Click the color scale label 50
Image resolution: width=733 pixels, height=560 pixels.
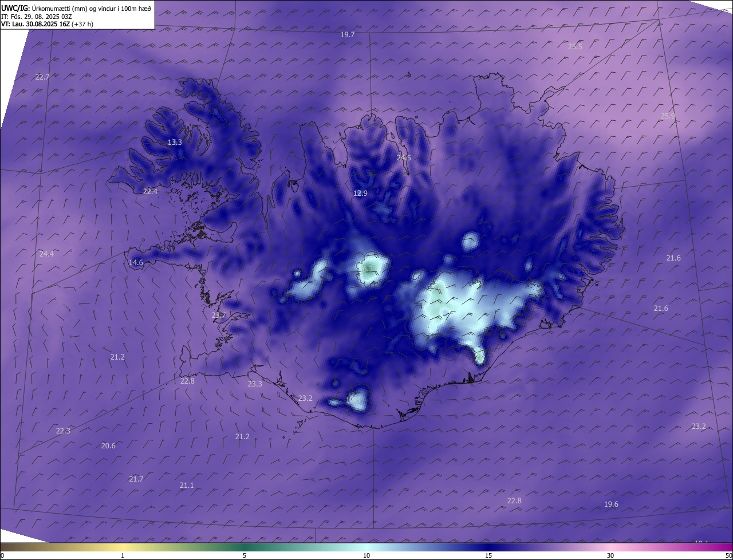[x=728, y=555]
